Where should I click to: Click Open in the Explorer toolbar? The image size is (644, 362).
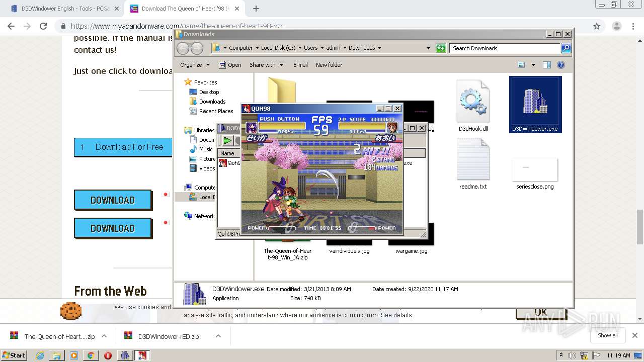(x=230, y=65)
